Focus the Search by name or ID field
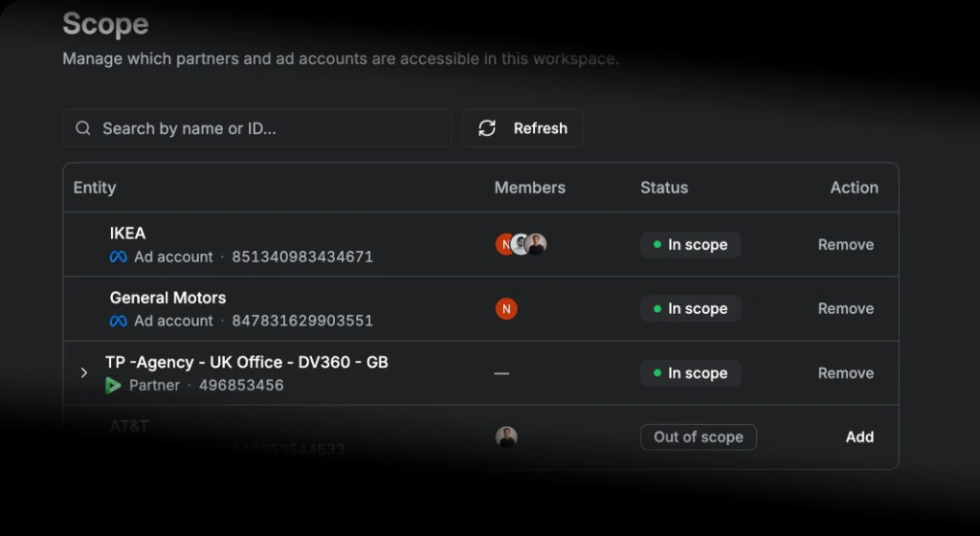The width and height of the screenshot is (980, 536). tap(256, 128)
